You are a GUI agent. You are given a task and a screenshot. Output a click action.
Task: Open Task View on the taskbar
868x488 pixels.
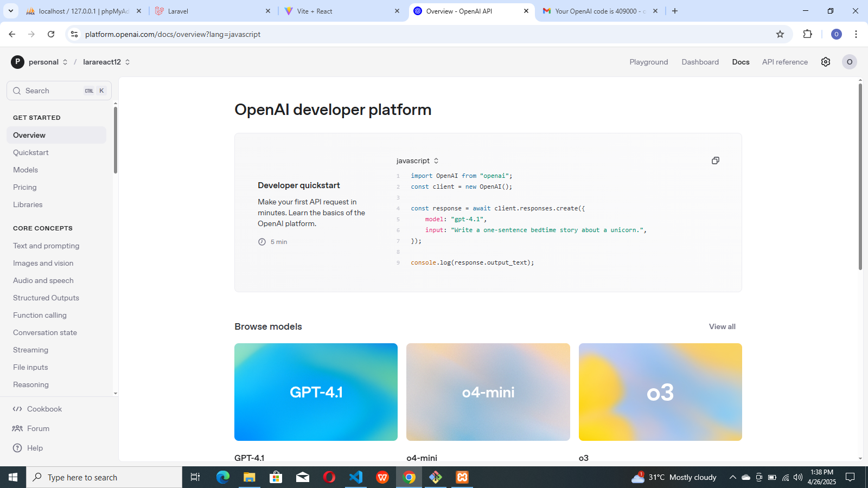coord(195,477)
